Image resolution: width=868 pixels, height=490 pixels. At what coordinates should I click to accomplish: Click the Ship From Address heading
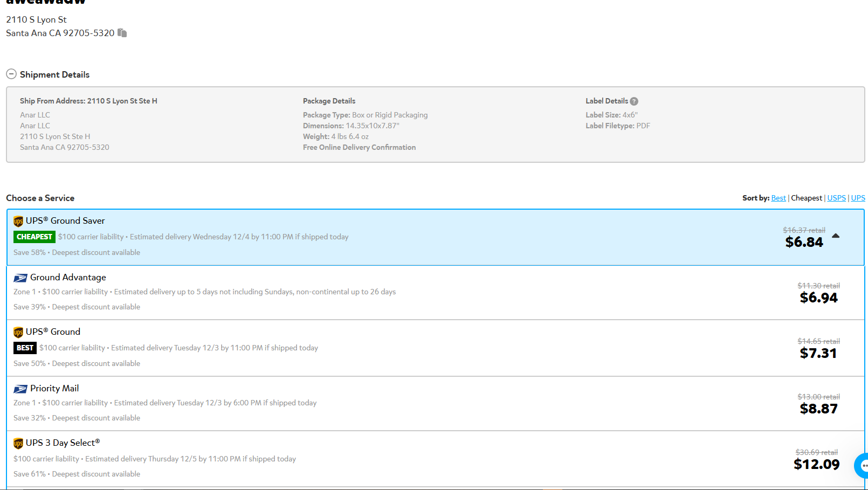coord(88,101)
